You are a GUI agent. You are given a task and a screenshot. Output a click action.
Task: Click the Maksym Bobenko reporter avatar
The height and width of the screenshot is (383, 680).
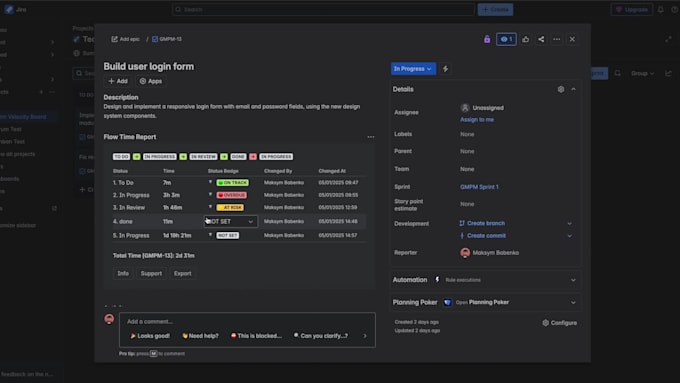click(x=465, y=252)
